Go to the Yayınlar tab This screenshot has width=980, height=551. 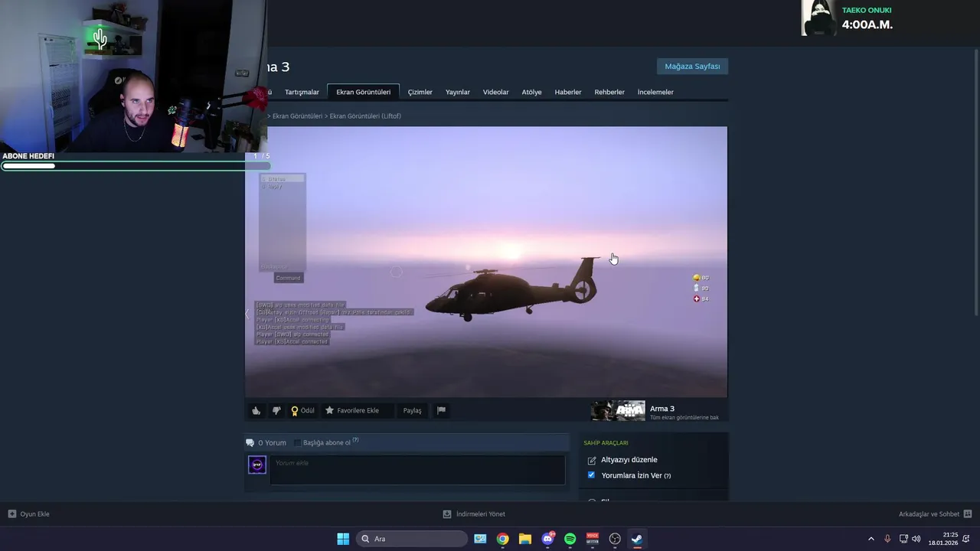pos(458,92)
